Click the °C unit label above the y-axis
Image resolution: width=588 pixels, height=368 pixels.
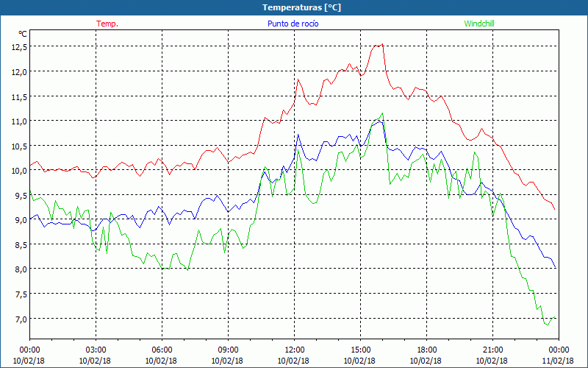(23, 34)
